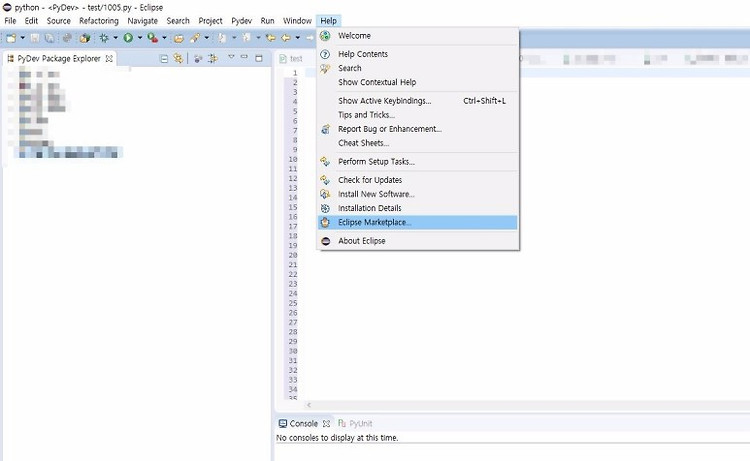Open the New dropdown arrow
750x461 pixels.
pos(22,38)
